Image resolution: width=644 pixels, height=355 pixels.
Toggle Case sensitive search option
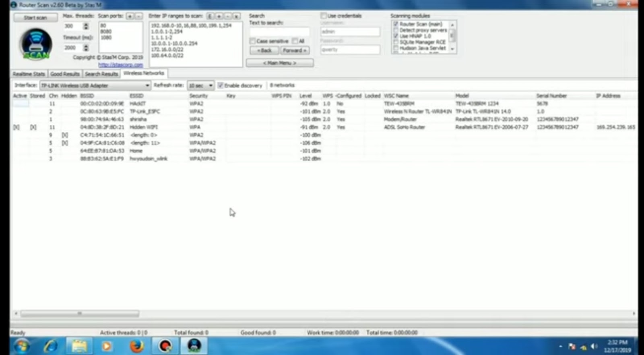click(252, 41)
